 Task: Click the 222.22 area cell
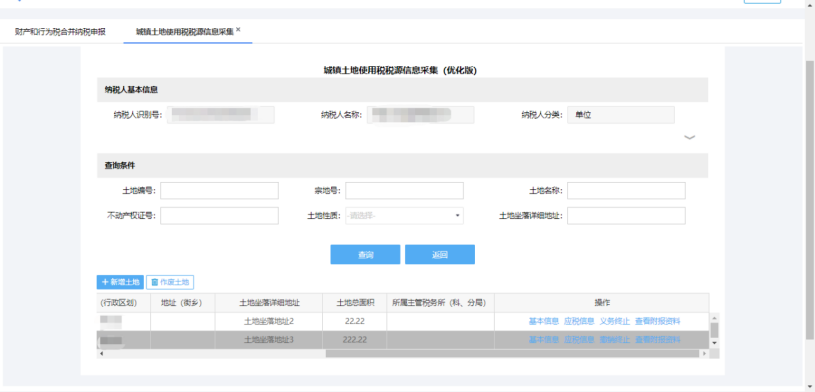point(354,340)
